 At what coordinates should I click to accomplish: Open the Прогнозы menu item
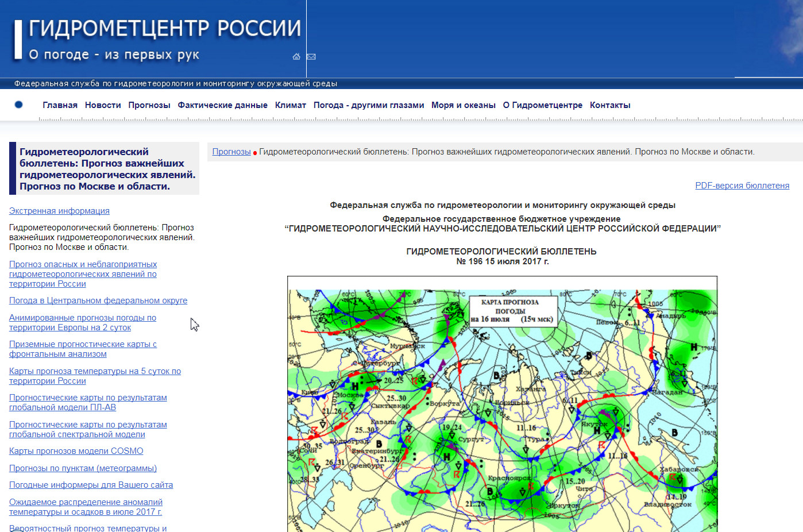pos(149,105)
